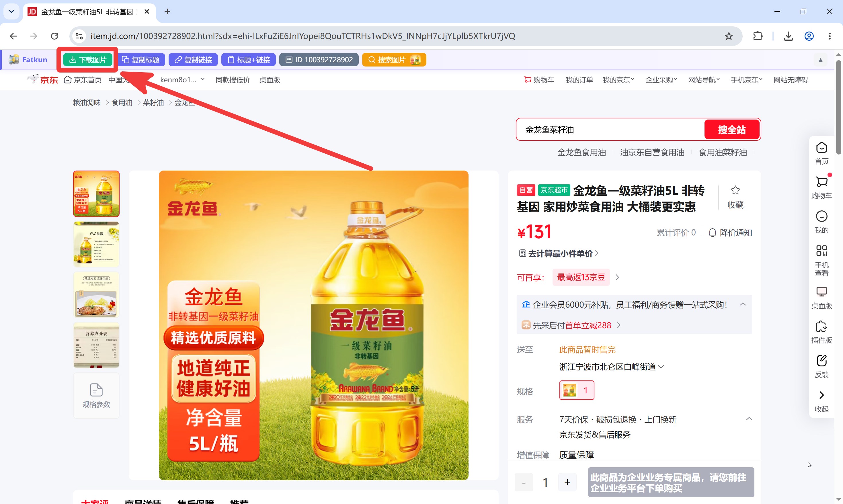Expand the 我的京东 menu

(618, 80)
